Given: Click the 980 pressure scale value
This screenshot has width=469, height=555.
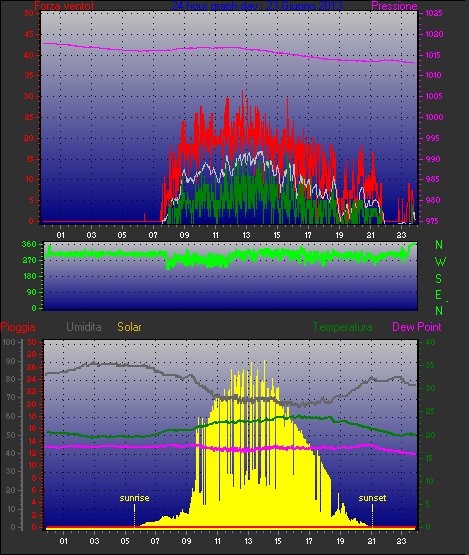Looking at the screenshot, I should 433,200.
